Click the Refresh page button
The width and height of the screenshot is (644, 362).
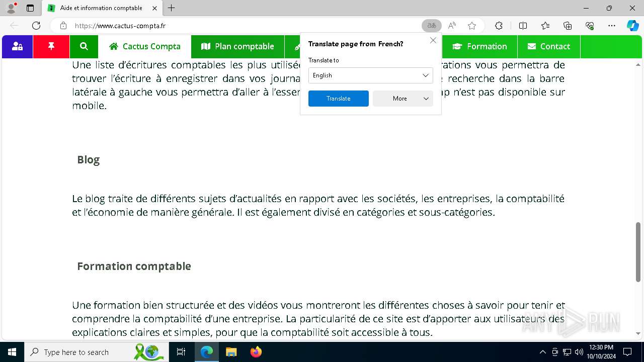click(x=36, y=26)
